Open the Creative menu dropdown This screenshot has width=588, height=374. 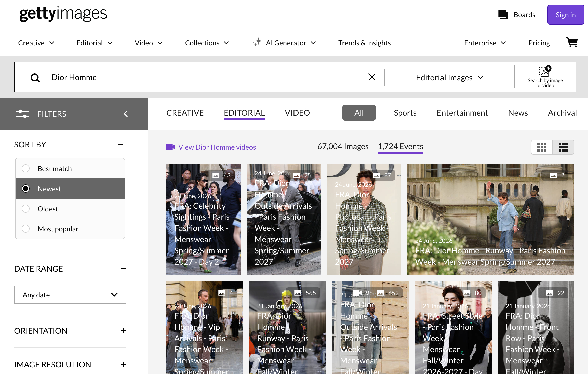coord(36,43)
